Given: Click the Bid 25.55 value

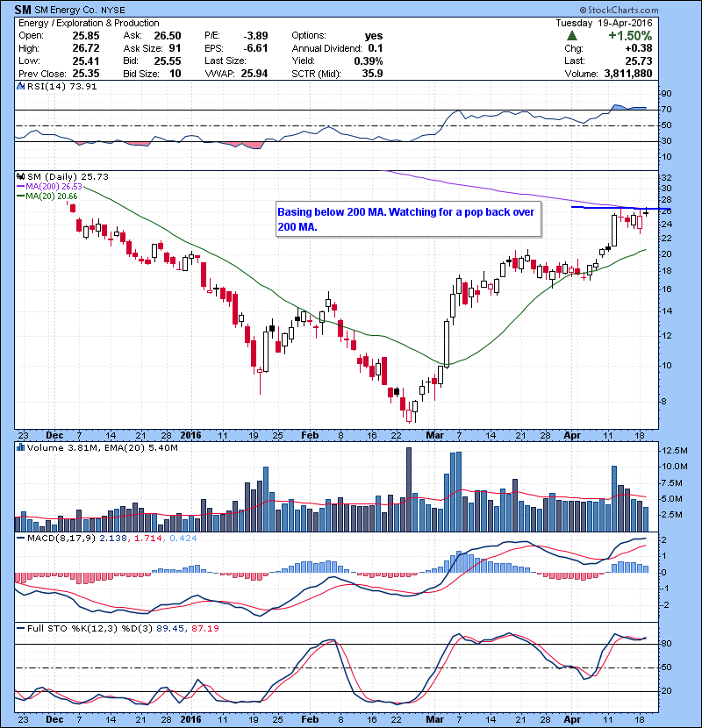Looking at the screenshot, I should (168, 61).
